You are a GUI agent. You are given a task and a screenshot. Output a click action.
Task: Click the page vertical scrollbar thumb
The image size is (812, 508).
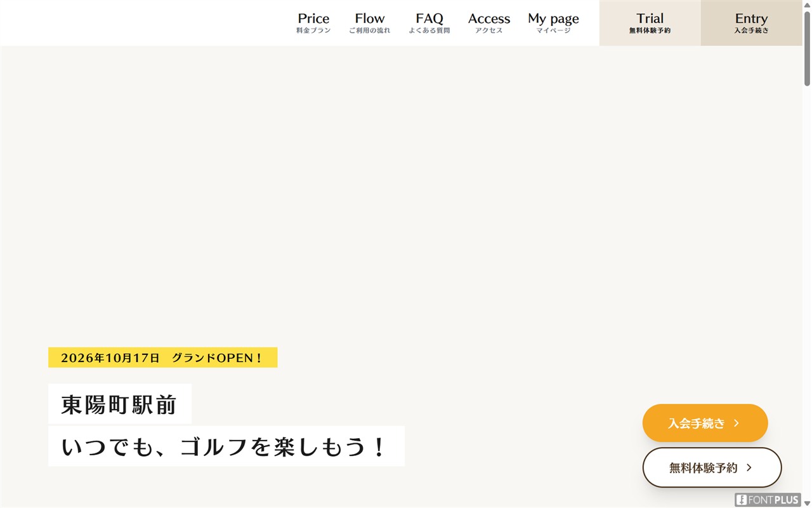pyautogui.click(x=807, y=48)
